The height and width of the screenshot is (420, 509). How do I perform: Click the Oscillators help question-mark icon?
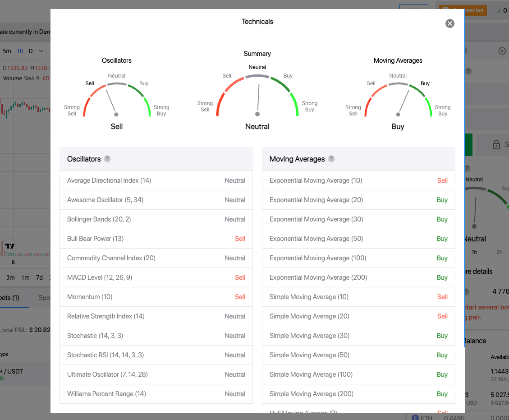tap(107, 159)
